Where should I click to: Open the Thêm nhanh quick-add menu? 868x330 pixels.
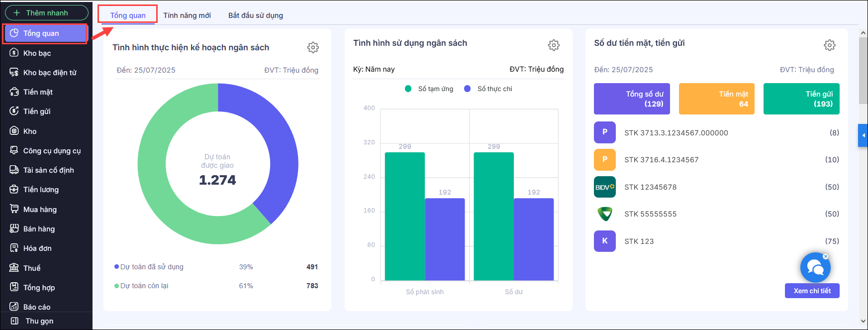pyautogui.click(x=47, y=13)
